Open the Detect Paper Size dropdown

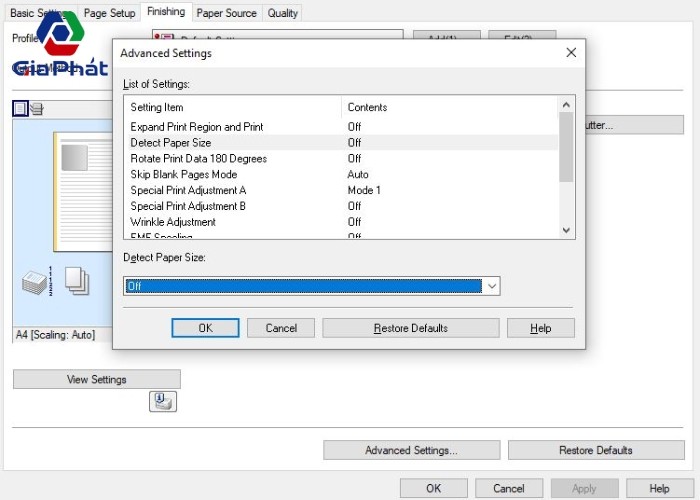tap(492, 286)
